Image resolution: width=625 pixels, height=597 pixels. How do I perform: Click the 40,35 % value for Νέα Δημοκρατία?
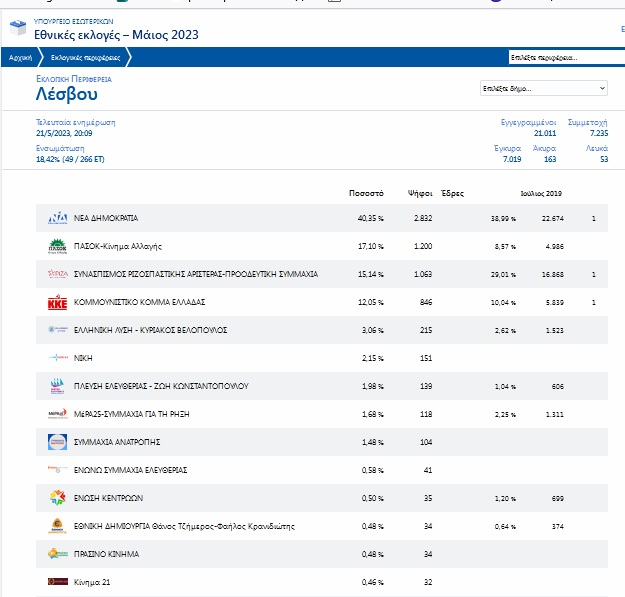click(x=370, y=218)
